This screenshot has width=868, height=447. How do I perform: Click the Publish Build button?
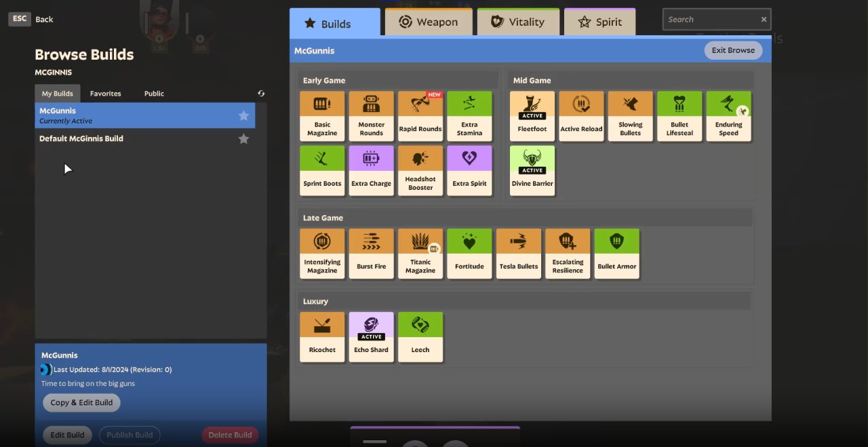click(x=130, y=435)
